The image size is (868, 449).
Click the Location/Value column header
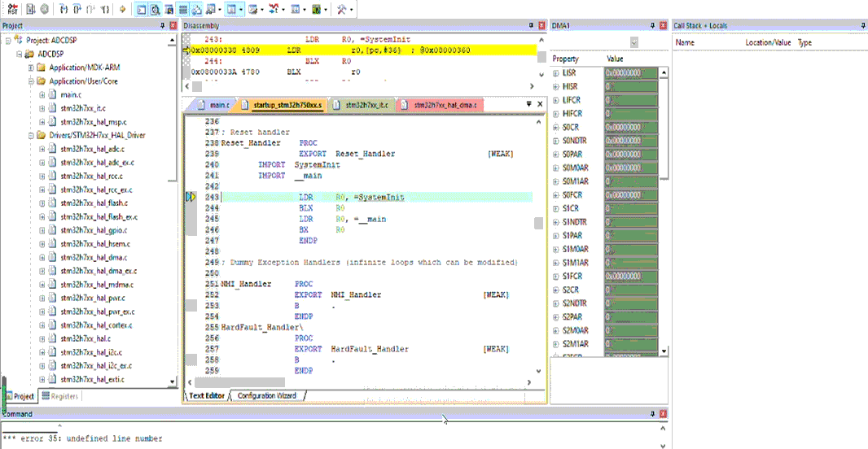(x=768, y=42)
